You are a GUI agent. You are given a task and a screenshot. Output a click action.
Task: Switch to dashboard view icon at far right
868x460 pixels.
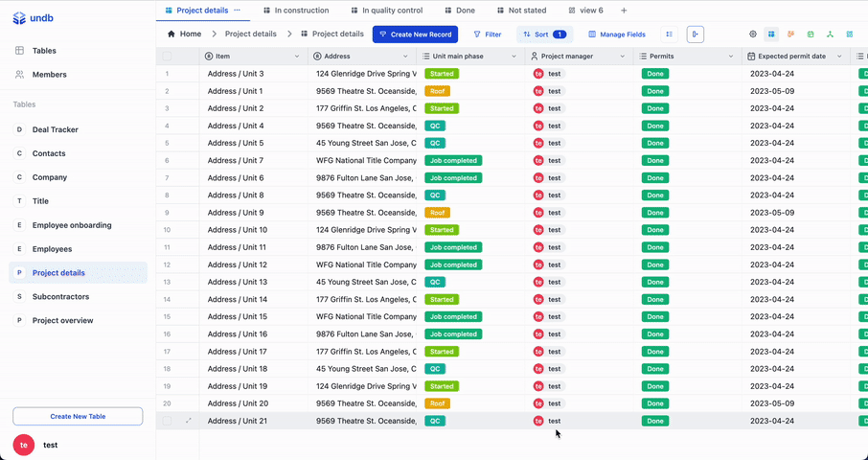[850, 34]
